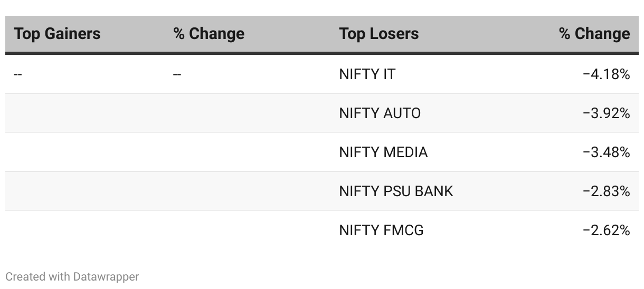
Task: Select the NIFTY IT cell
Action: (367, 75)
